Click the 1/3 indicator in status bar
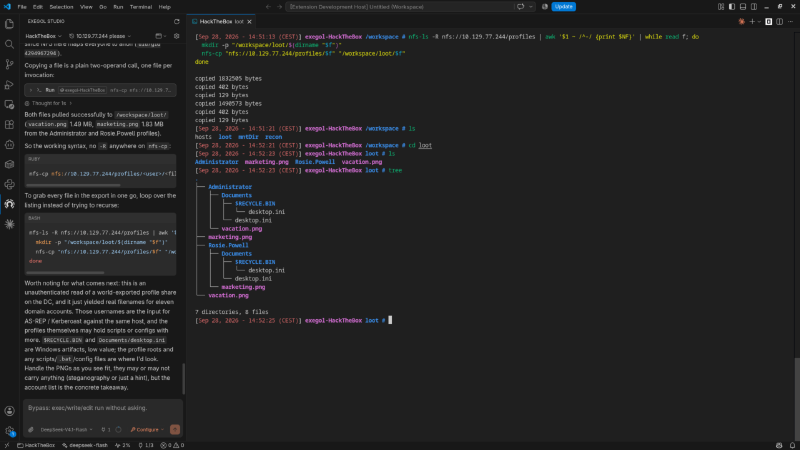This screenshot has height=450, width=800. [146, 445]
